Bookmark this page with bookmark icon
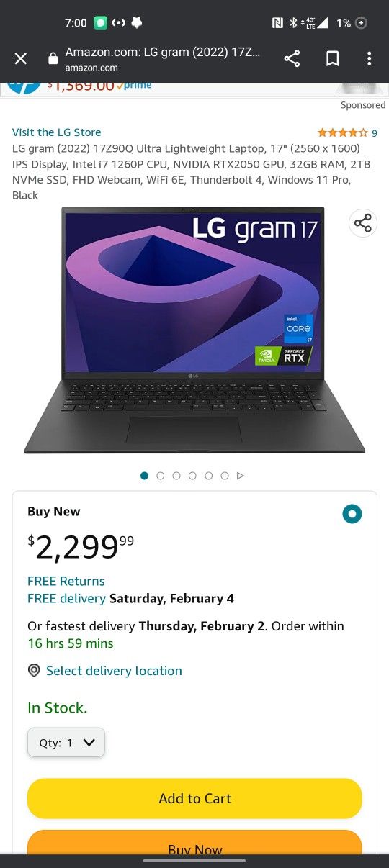 click(333, 59)
